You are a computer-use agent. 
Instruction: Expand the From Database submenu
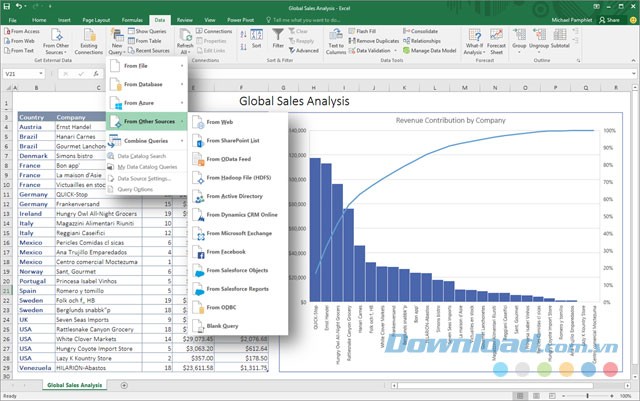tap(148, 84)
